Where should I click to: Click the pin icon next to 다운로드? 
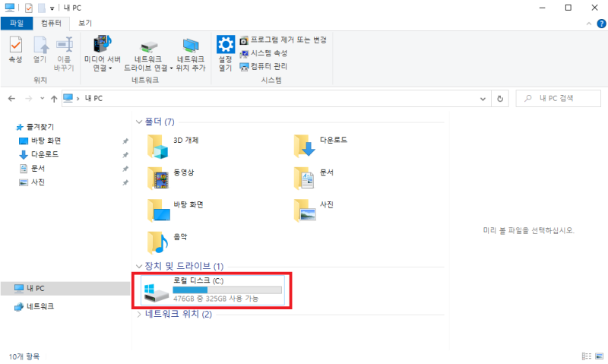tap(125, 155)
